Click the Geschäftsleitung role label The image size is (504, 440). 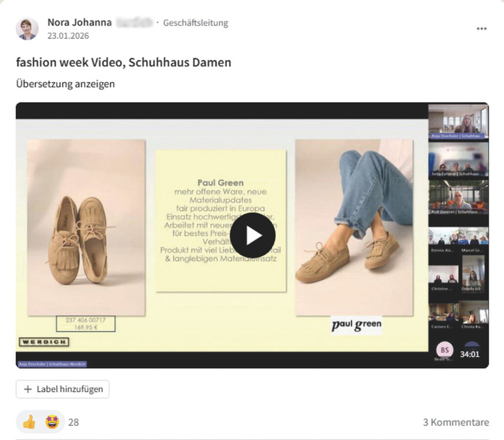coord(195,23)
